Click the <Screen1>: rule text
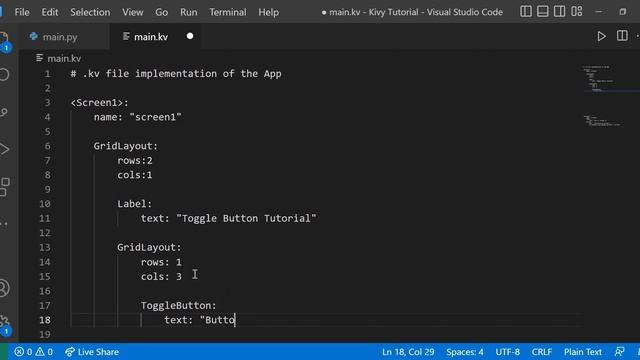The image size is (640, 360). pos(100,103)
